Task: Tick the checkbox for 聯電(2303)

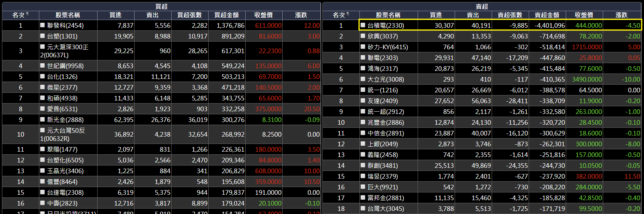Action: coord(363,57)
